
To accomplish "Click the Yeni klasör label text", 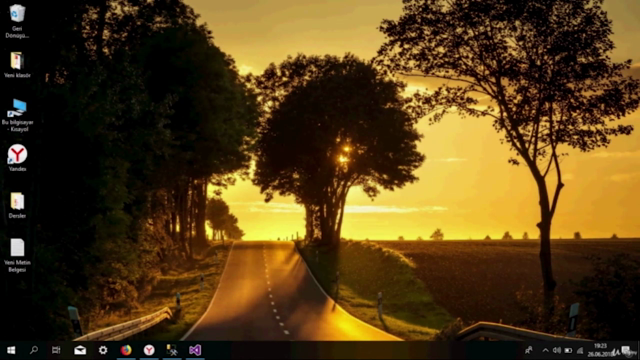I will click(x=17, y=76).
